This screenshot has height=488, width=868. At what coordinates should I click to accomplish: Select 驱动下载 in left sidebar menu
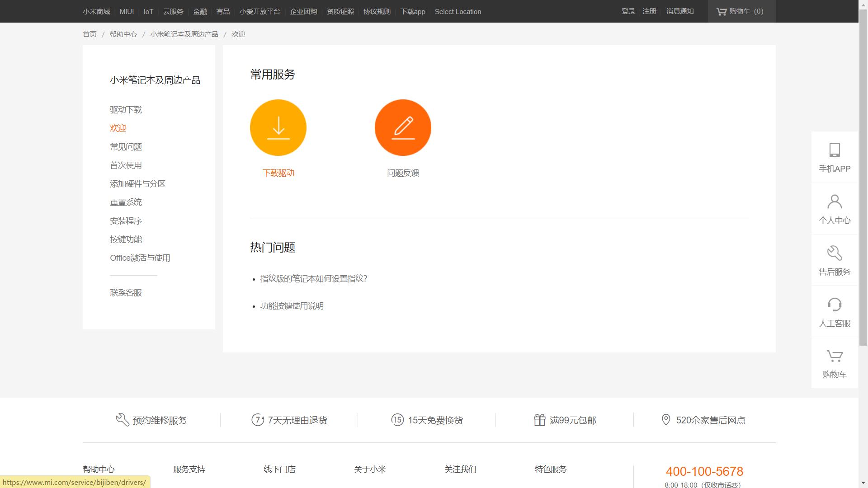(x=126, y=110)
